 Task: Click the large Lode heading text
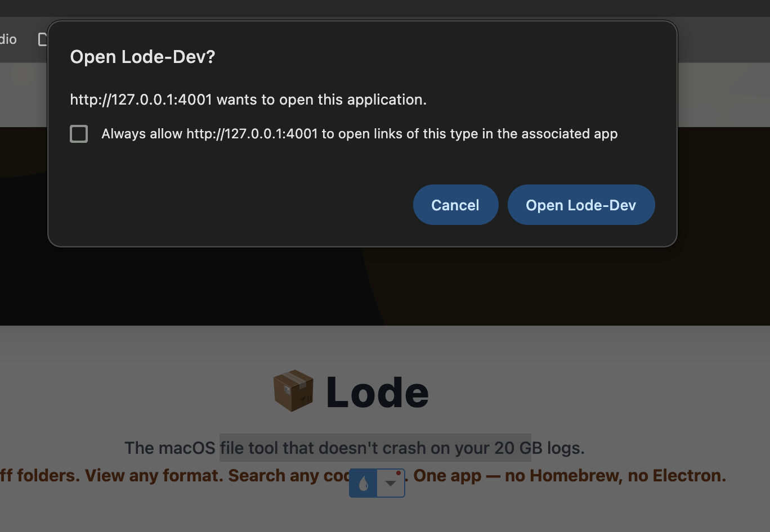tap(378, 392)
